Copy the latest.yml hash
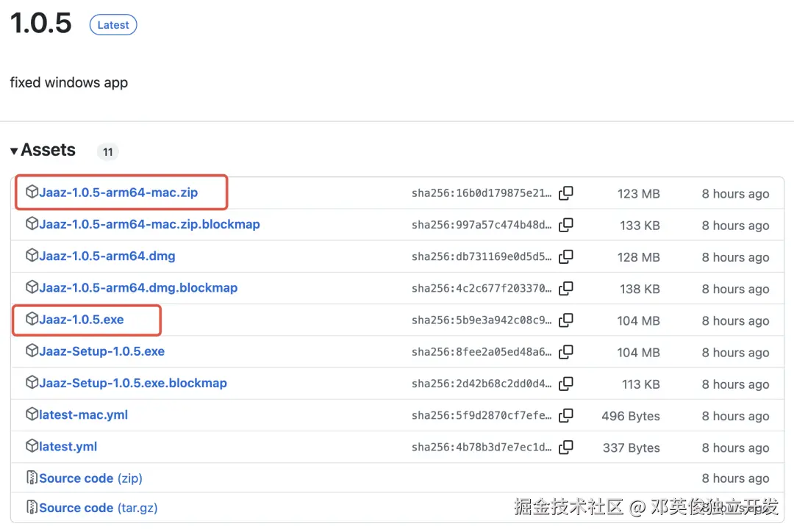 566,447
